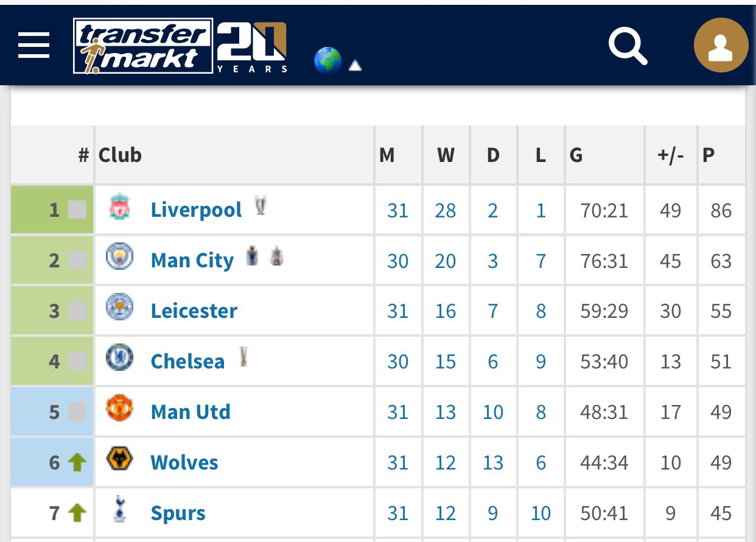The image size is (756, 542).
Task: Open the user profile avatar
Action: [721, 46]
